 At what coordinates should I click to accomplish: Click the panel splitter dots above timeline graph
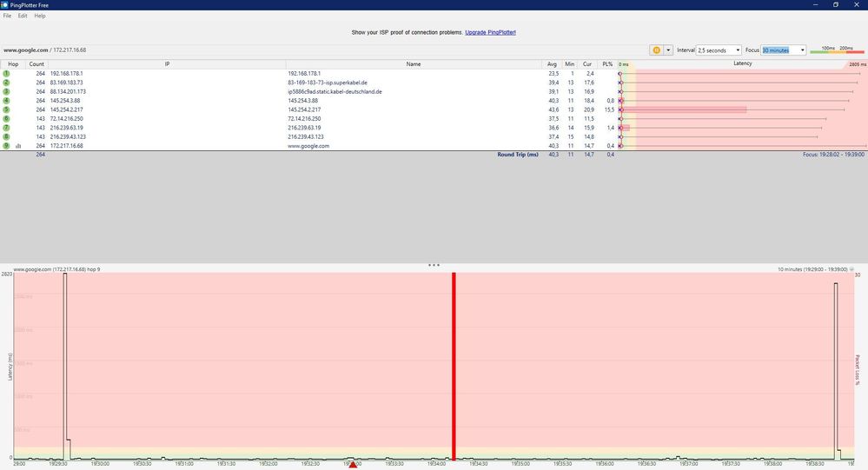tap(434, 265)
